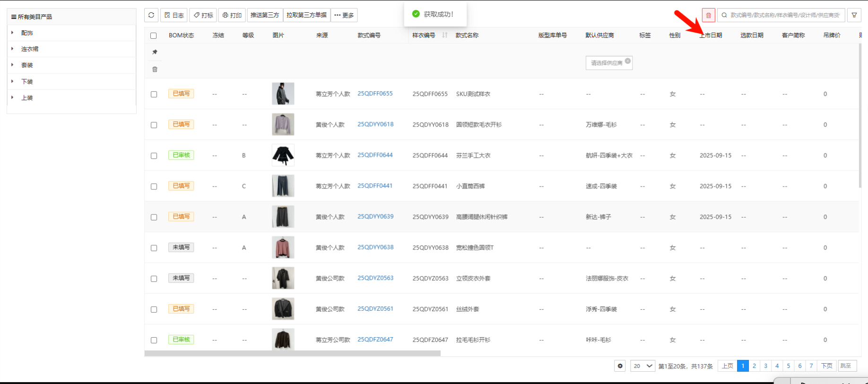868x384 pixels.
Task: Clear the 请选择供应商 supplier filter
Action: coord(627,61)
